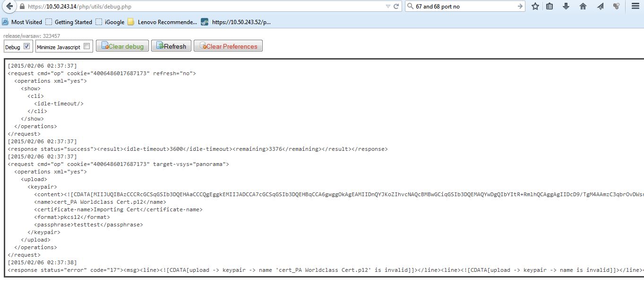644x295 pixels.
Task: Go to the Home page icon
Action: 583,7
